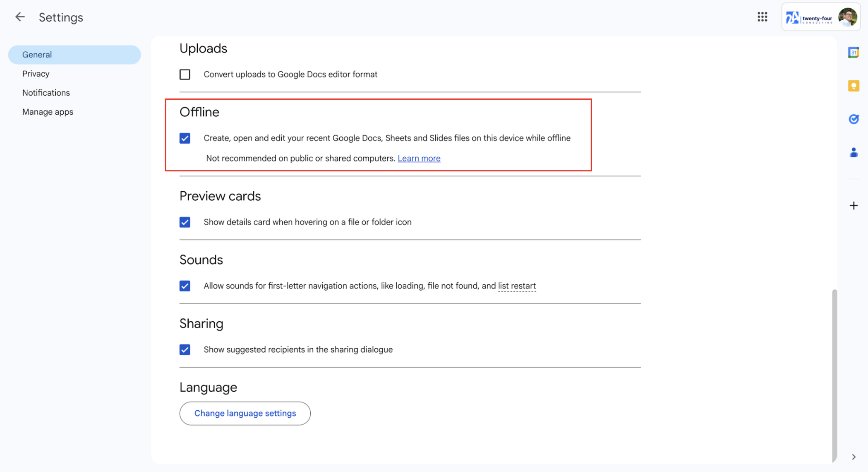
Task: Click the plus icon to get add-ons
Action: pyautogui.click(x=854, y=206)
